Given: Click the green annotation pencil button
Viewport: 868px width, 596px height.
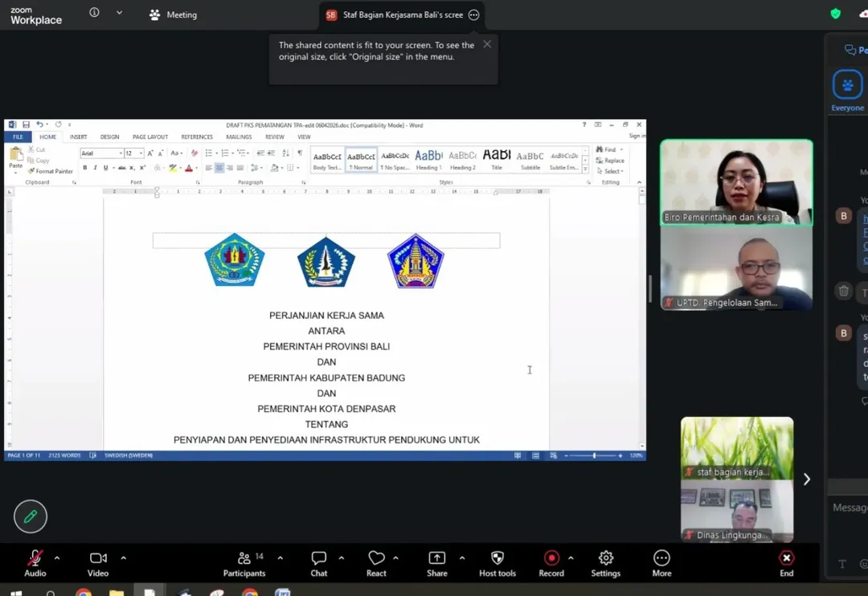Looking at the screenshot, I should (x=31, y=516).
